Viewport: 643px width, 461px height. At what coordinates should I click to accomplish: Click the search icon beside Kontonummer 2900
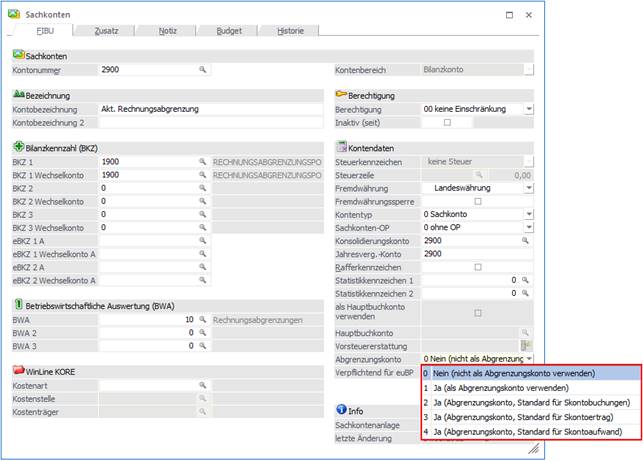click(202, 70)
